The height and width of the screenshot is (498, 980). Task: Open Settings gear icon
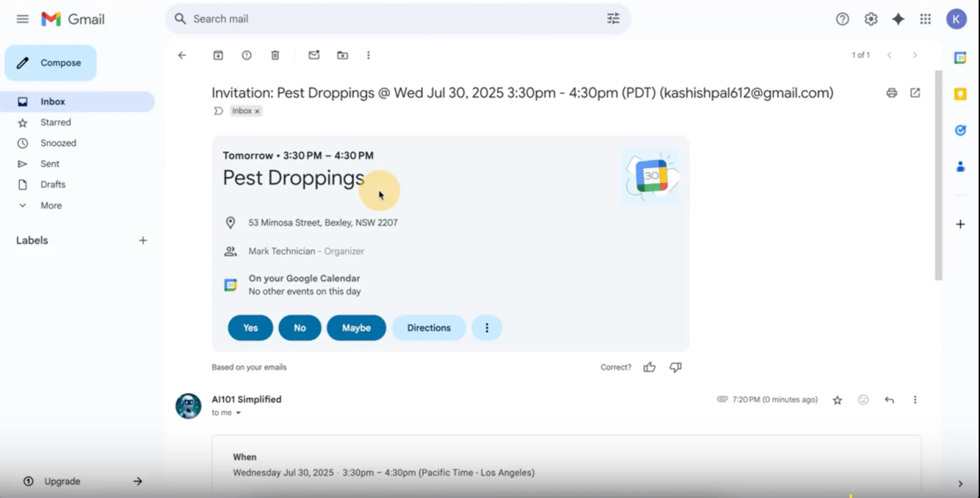[x=871, y=19]
